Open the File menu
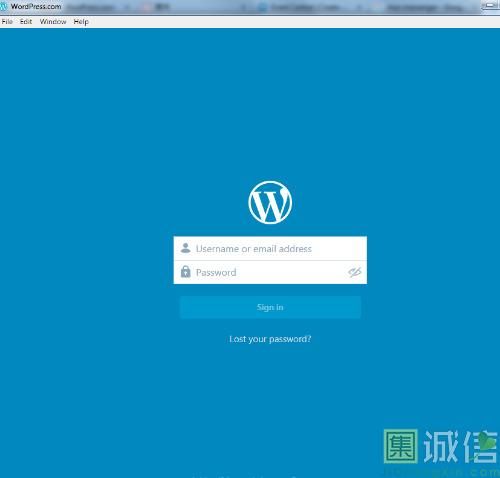500x478 pixels. (x=7, y=22)
